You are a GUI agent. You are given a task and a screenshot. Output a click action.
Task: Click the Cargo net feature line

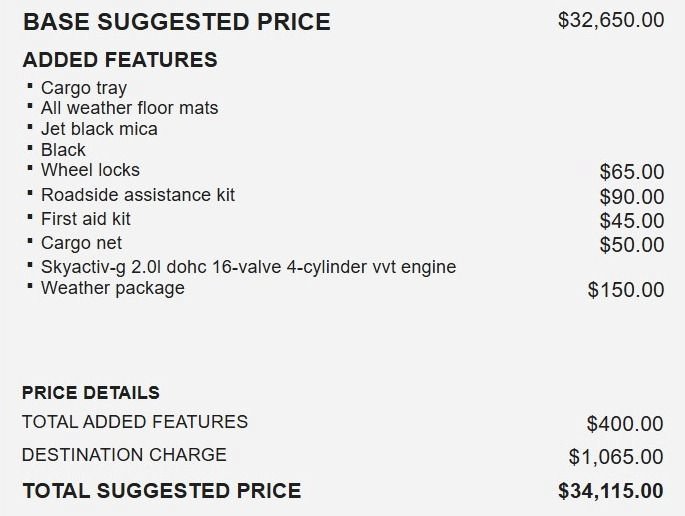coord(81,243)
